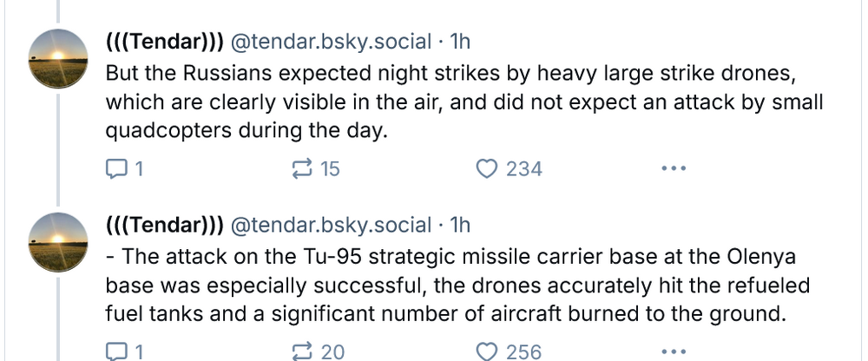Click the 20 reposts count
The image size is (868, 361).
pos(333,351)
